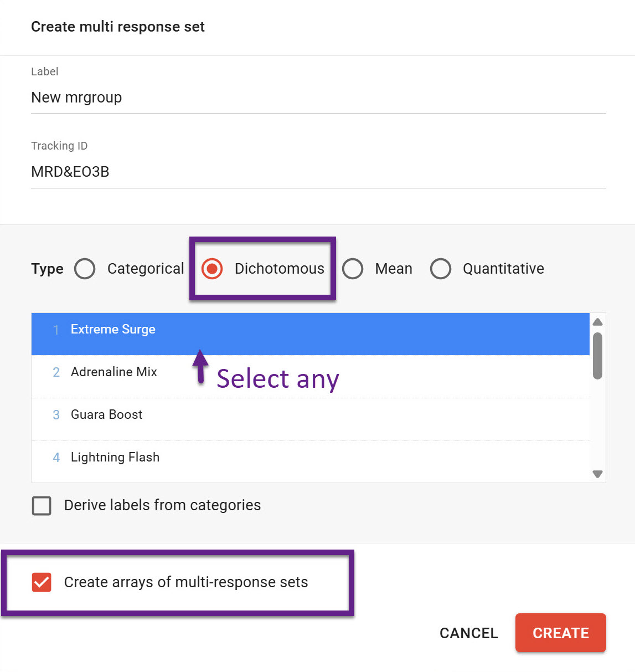Click CANCEL to dismiss the dialog
Viewport: 635px width, 672px height.
[x=468, y=633]
